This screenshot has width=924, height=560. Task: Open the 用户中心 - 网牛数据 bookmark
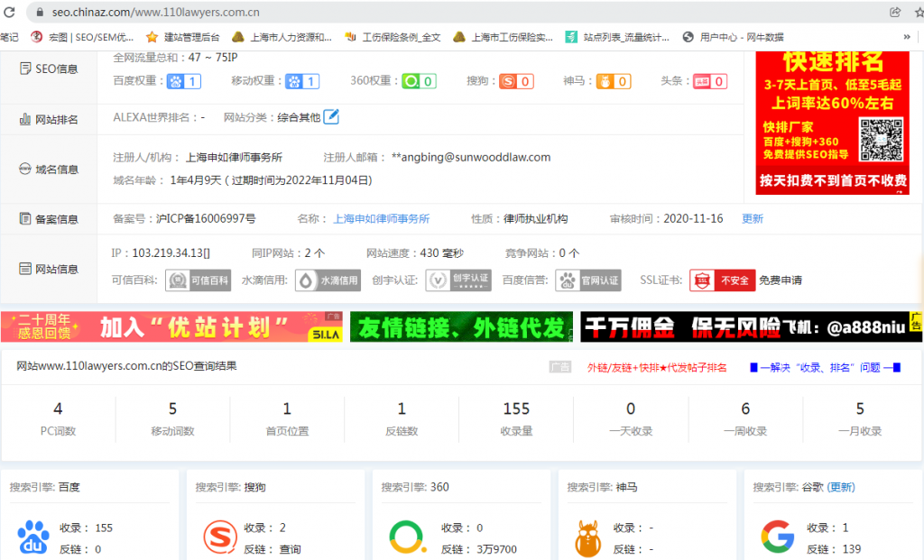pos(733,37)
